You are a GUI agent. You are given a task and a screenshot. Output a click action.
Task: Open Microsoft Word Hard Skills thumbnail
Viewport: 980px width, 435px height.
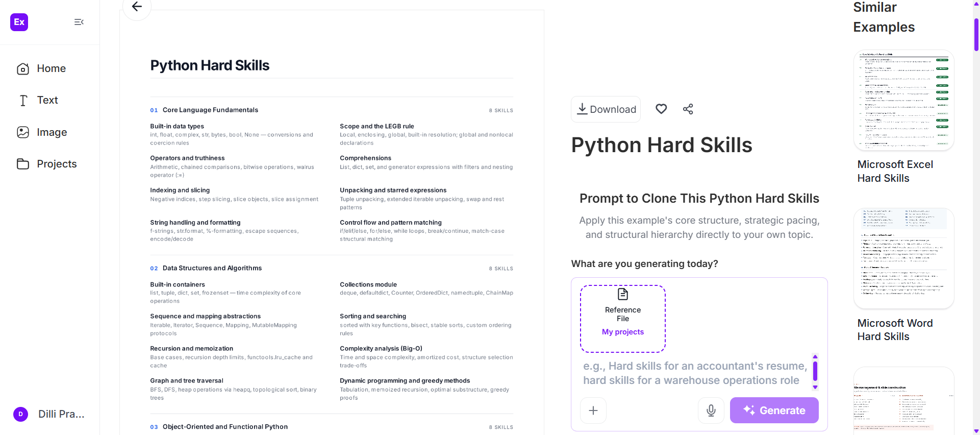coord(903,258)
